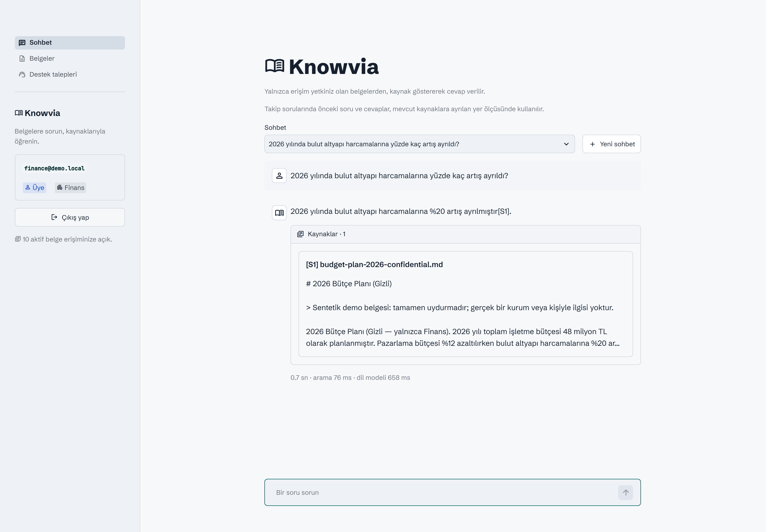Collapse the Kaynaklar · 1 panel header
The image size is (766, 532).
click(466, 234)
